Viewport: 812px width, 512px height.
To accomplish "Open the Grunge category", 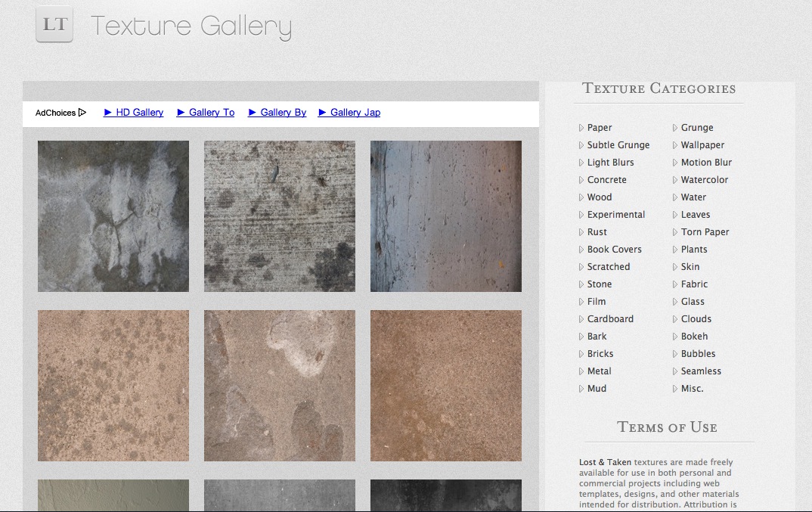I will [x=697, y=128].
